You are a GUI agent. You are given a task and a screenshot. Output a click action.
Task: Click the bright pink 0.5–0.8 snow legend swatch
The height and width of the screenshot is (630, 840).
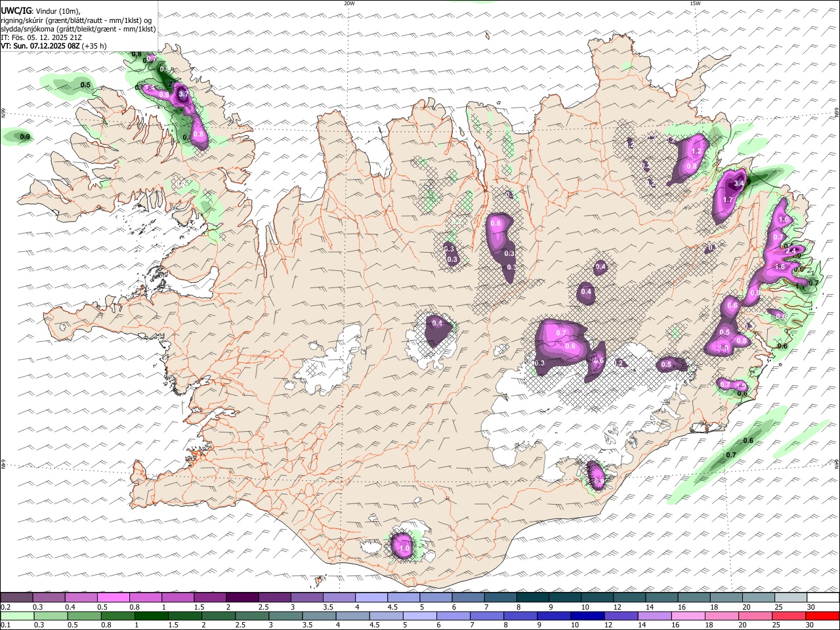114,598
